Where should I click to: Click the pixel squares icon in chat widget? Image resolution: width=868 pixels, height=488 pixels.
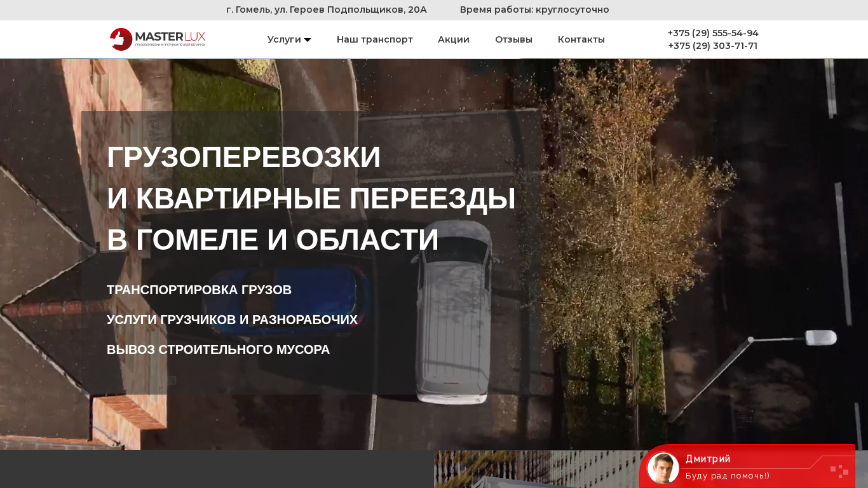839,471
